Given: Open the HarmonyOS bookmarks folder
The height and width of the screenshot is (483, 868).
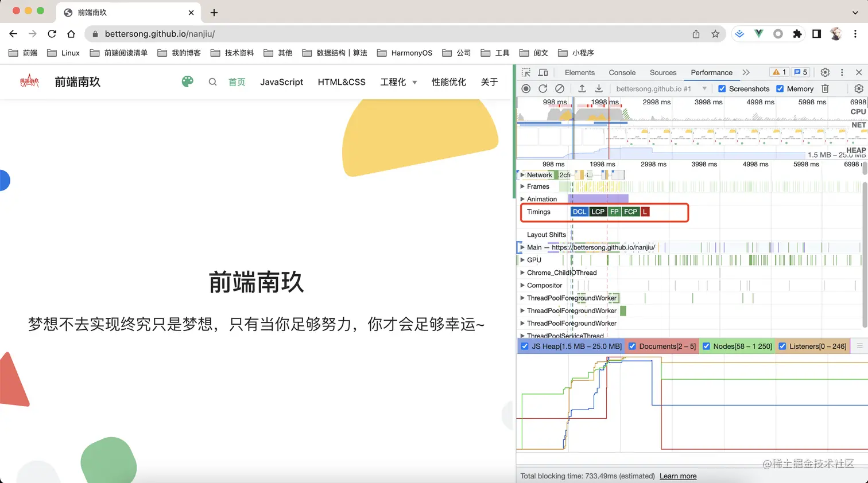Looking at the screenshot, I should click(405, 53).
